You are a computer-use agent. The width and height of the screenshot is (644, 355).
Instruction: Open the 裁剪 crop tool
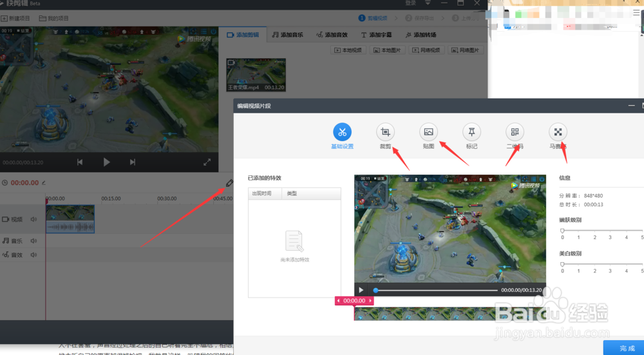click(x=385, y=132)
